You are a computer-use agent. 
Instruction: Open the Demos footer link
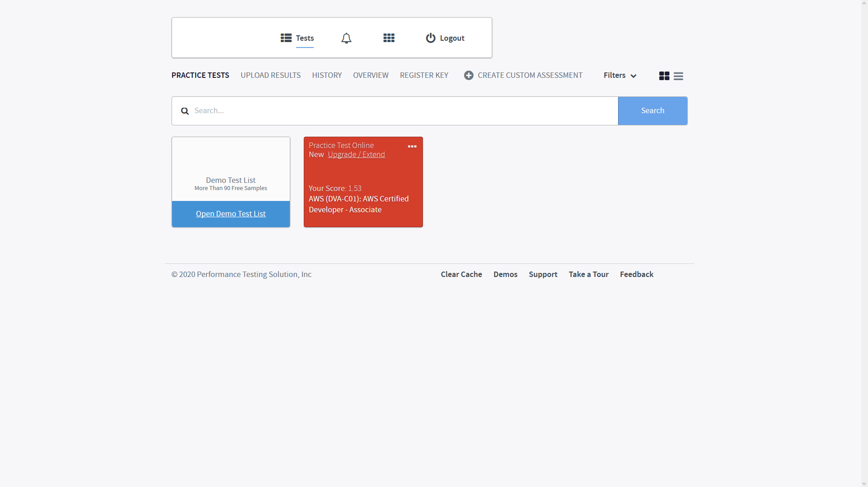point(505,274)
